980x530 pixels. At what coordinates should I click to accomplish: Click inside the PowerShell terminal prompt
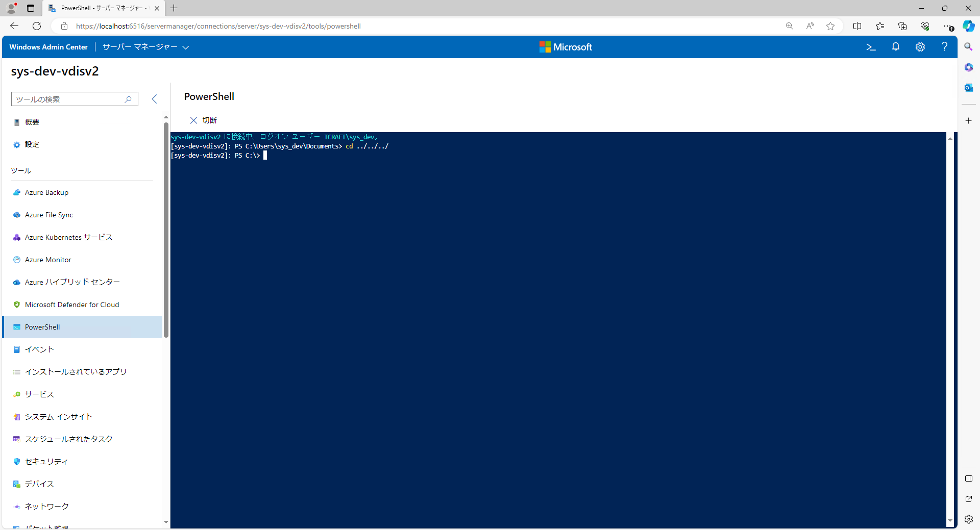265,156
